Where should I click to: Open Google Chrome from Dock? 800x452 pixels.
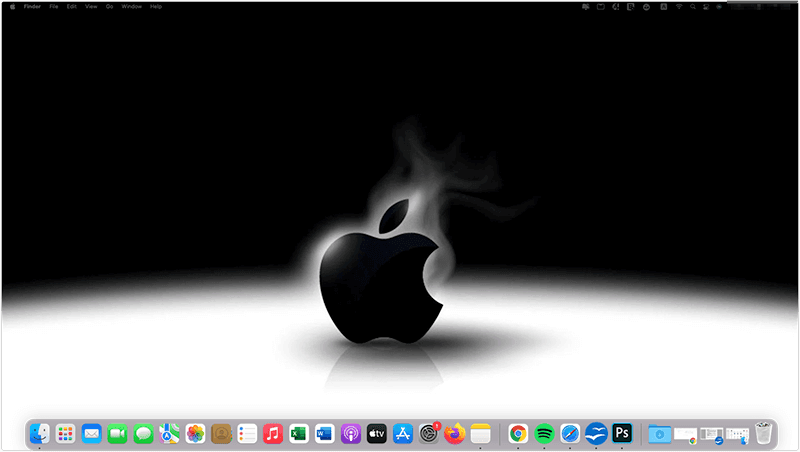[x=518, y=433]
